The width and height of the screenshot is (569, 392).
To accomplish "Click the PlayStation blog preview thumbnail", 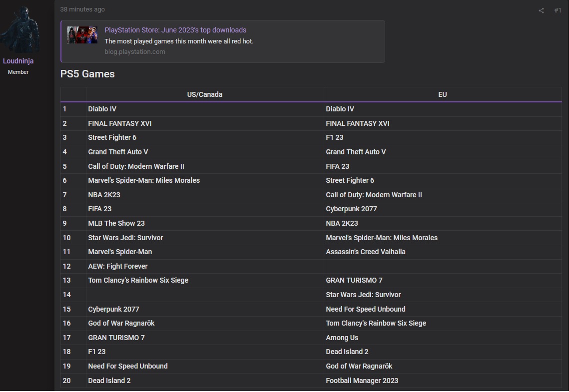I will (82, 35).
